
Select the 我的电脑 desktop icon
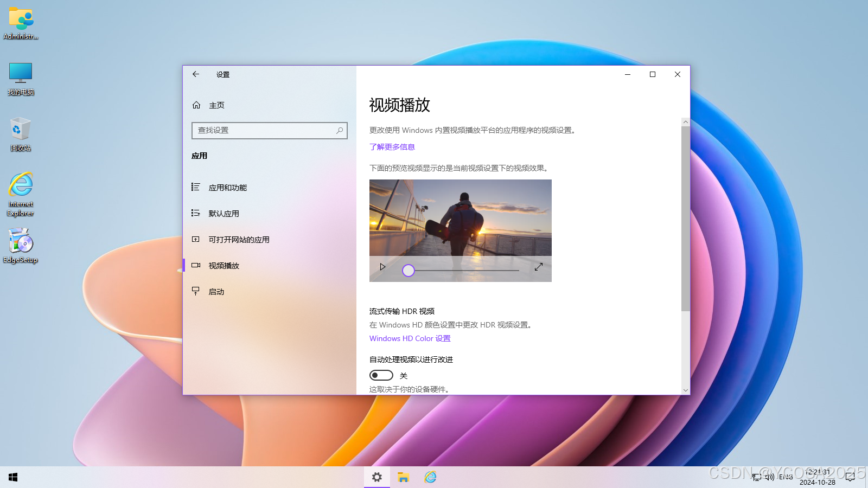coord(21,79)
